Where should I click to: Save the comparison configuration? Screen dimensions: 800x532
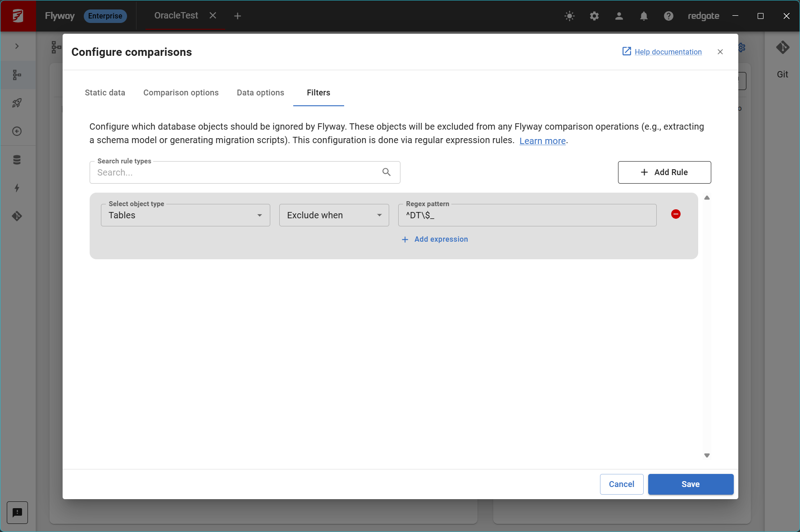click(690, 484)
